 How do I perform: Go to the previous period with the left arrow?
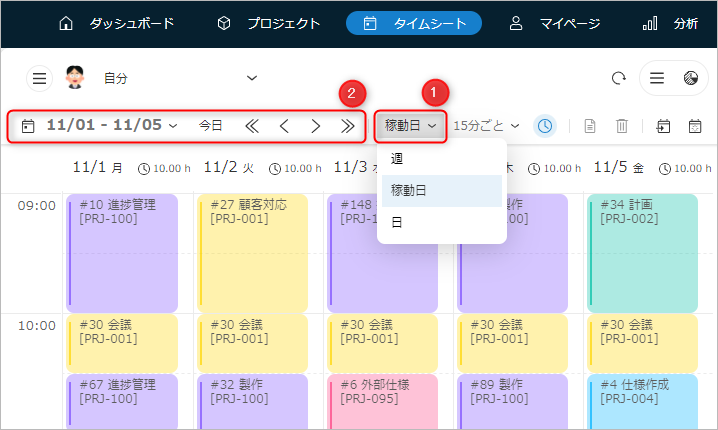[x=284, y=126]
